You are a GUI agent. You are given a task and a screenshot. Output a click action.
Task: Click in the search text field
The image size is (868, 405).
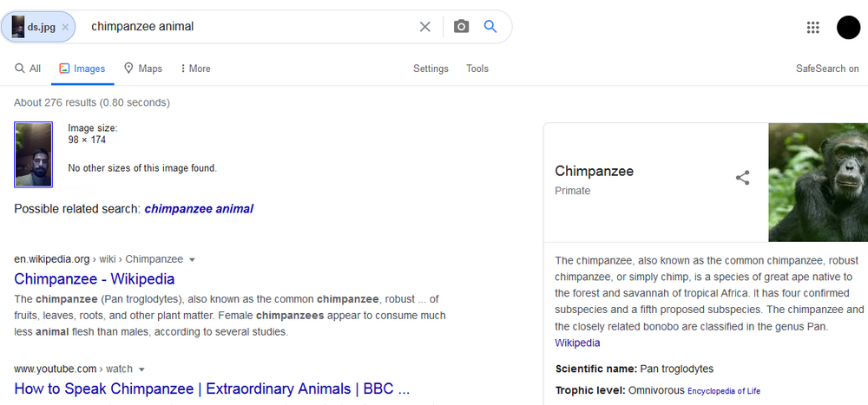[x=243, y=27]
